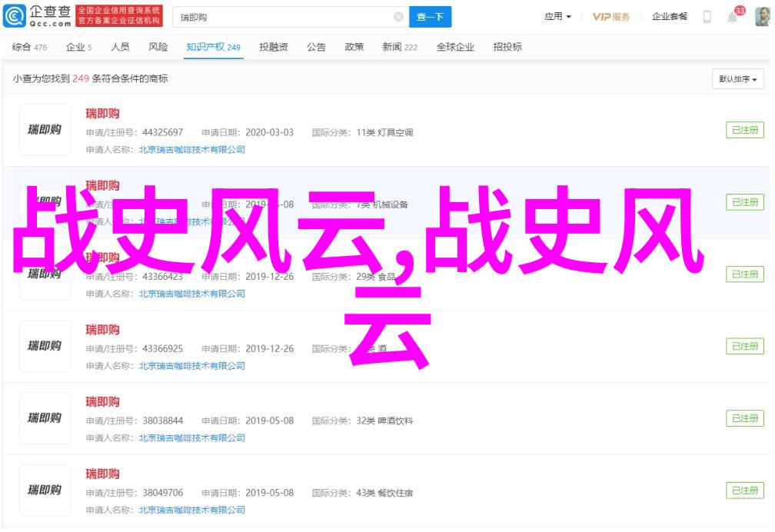Open the mobile phone app icon
Image resolution: width=775 pixels, height=532 pixels.
point(707,17)
